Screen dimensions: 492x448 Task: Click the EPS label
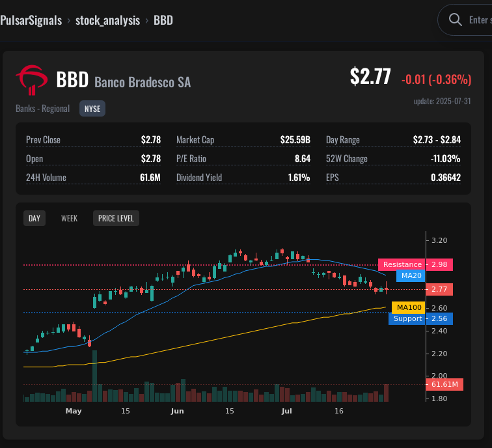click(x=333, y=178)
